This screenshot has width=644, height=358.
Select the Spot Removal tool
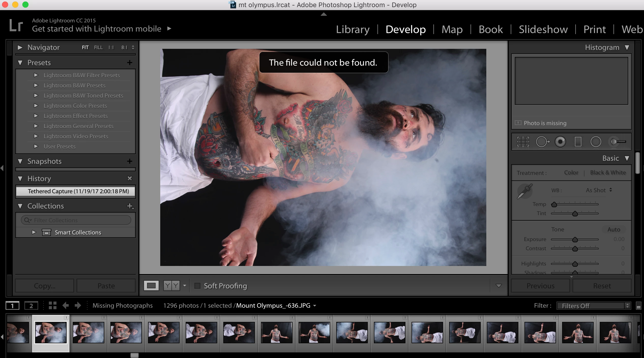[x=542, y=142]
